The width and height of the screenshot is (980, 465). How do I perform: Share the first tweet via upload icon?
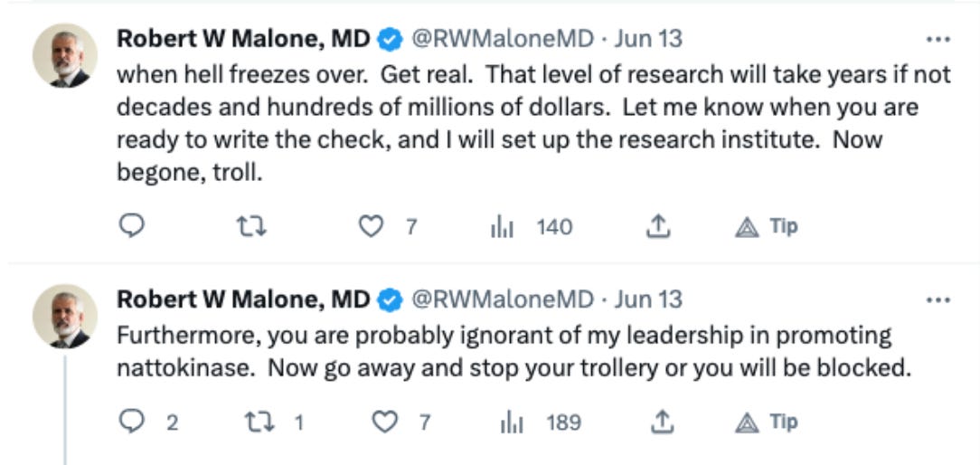point(657,226)
